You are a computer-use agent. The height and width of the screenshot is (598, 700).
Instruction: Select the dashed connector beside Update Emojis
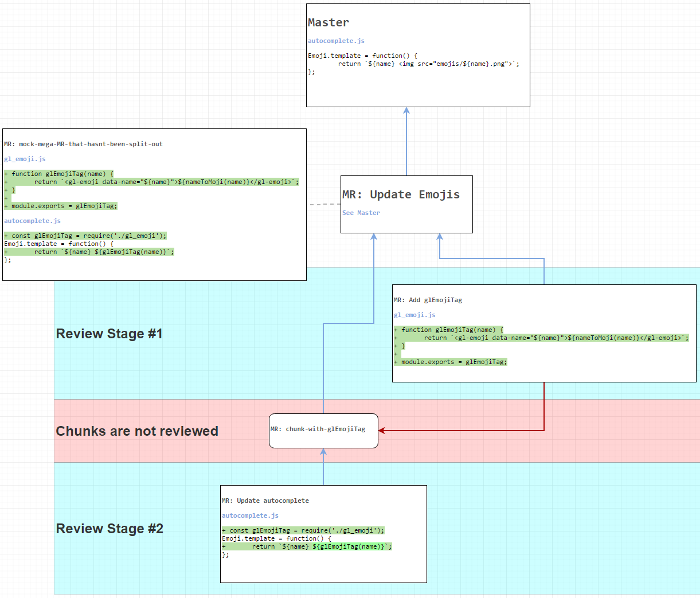[x=324, y=204]
